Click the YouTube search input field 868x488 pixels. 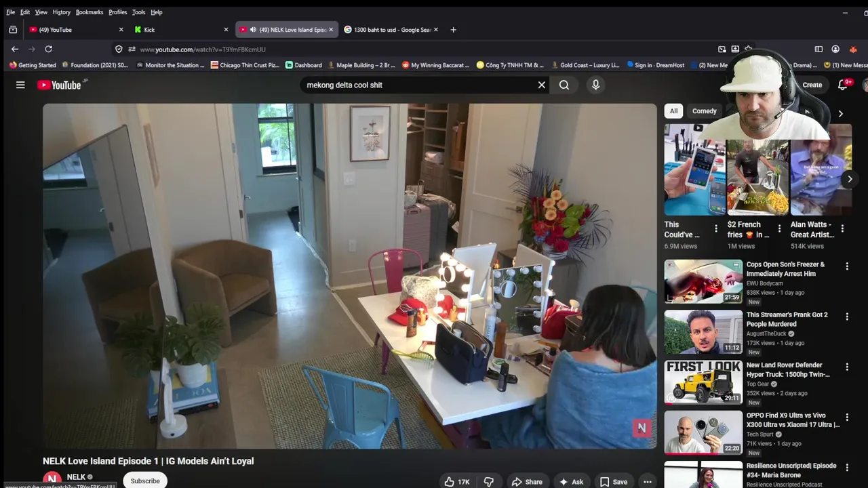click(417, 85)
